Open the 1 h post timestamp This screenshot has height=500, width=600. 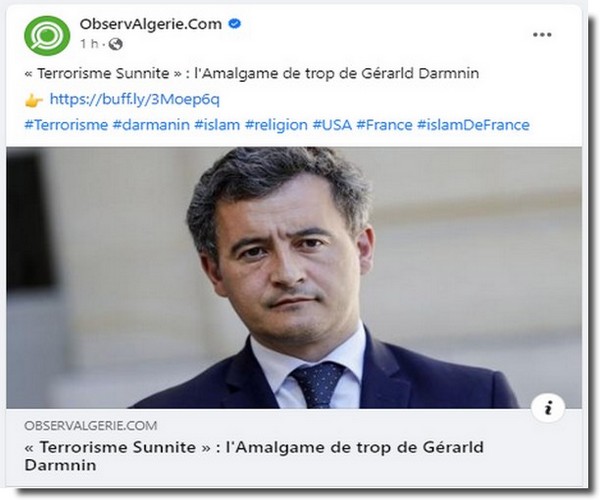coord(89,44)
